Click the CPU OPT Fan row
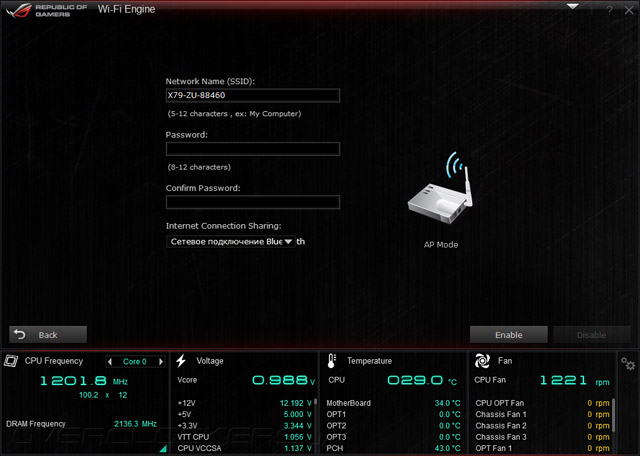This screenshot has height=456, width=640. pos(542,403)
